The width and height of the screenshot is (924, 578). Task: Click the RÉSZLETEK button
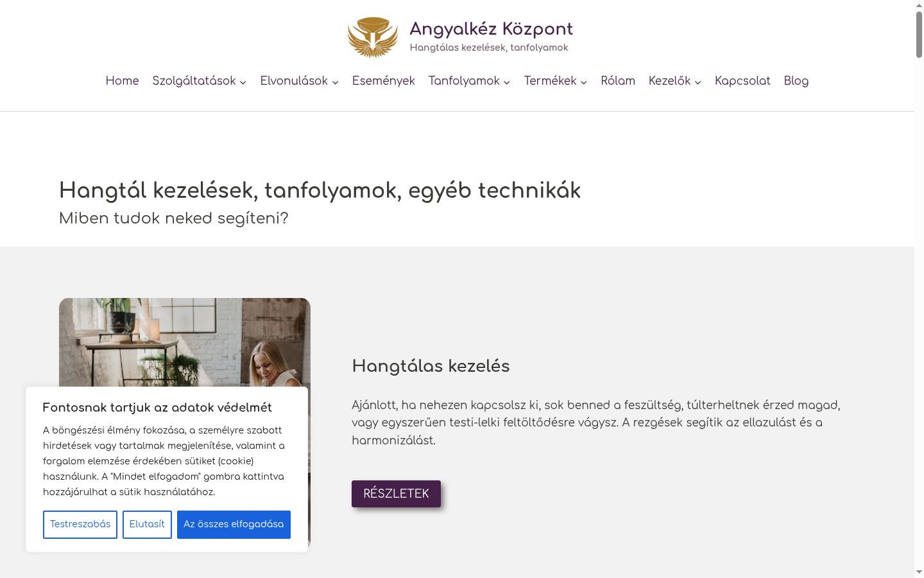tap(396, 494)
